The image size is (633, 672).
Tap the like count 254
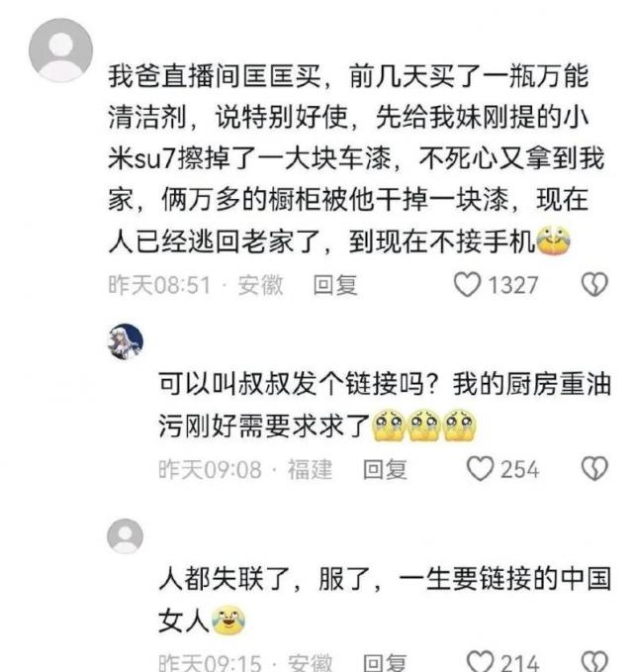(520, 469)
